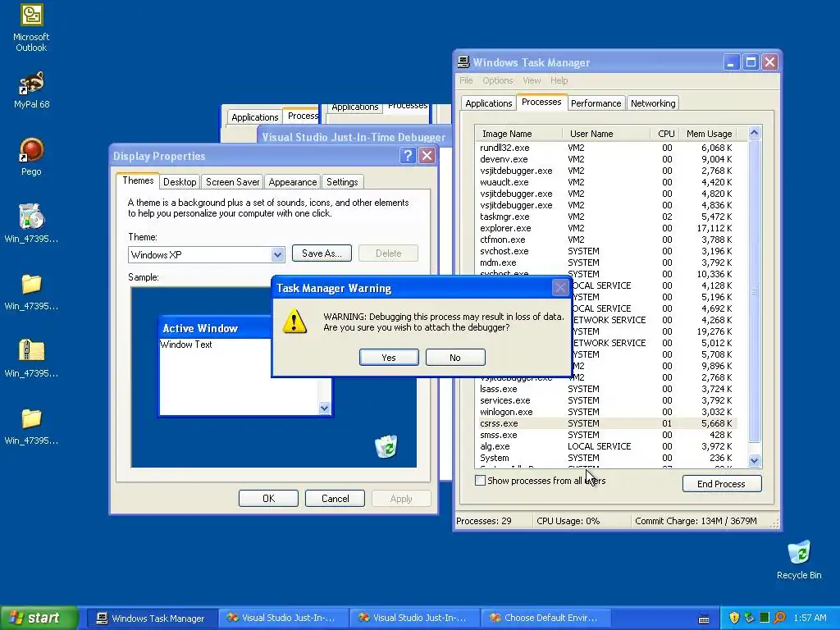Choose No in Task Manager Warning dialog

coord(455,358)
